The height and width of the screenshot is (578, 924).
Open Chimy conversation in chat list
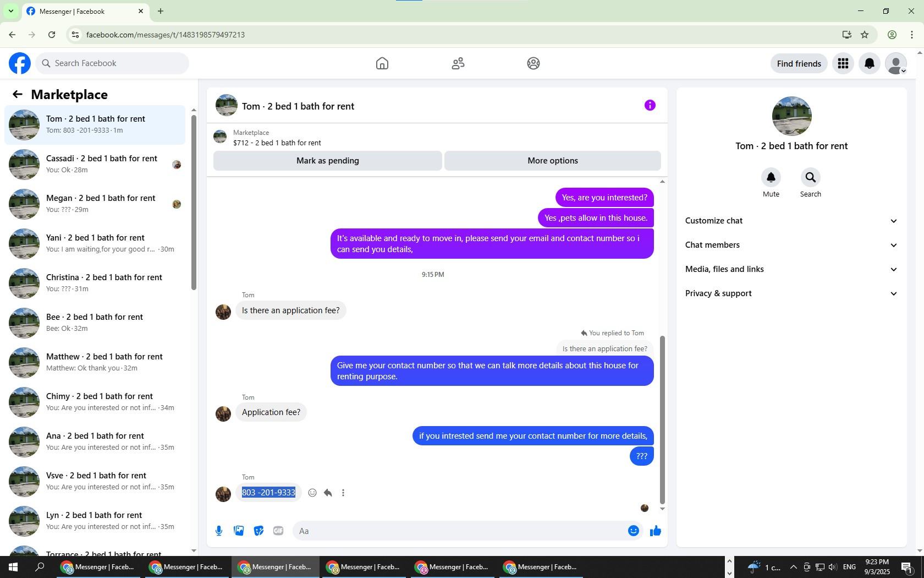95,402
